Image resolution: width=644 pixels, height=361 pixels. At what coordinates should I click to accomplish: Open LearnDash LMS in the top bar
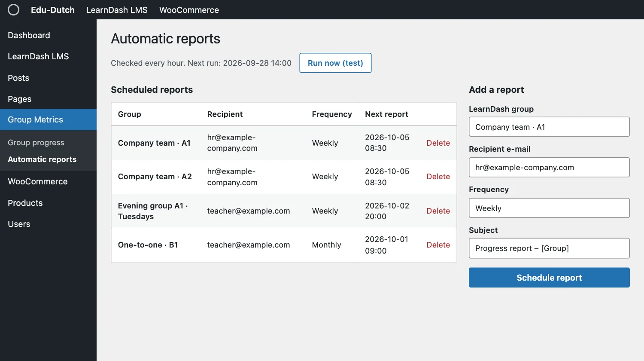[117, 10]
